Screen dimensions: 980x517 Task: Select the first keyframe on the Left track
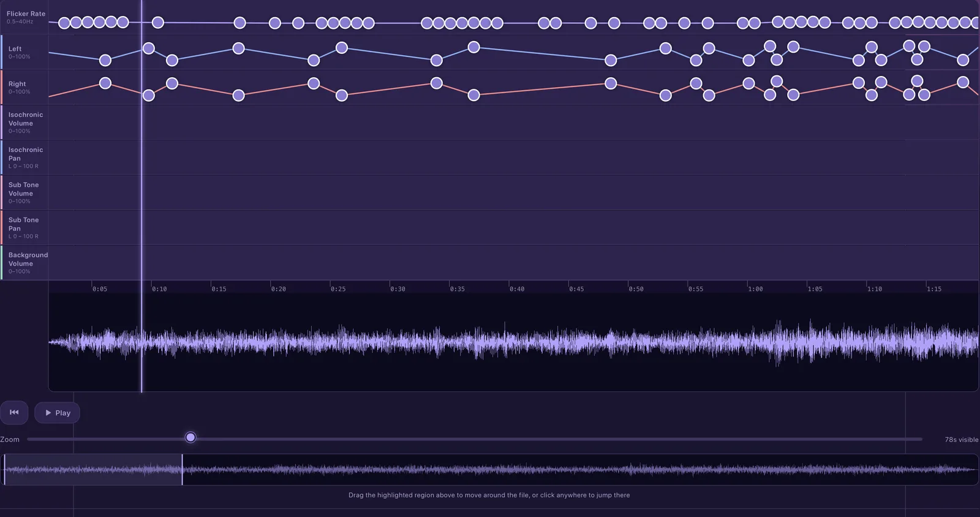[105, 60]
